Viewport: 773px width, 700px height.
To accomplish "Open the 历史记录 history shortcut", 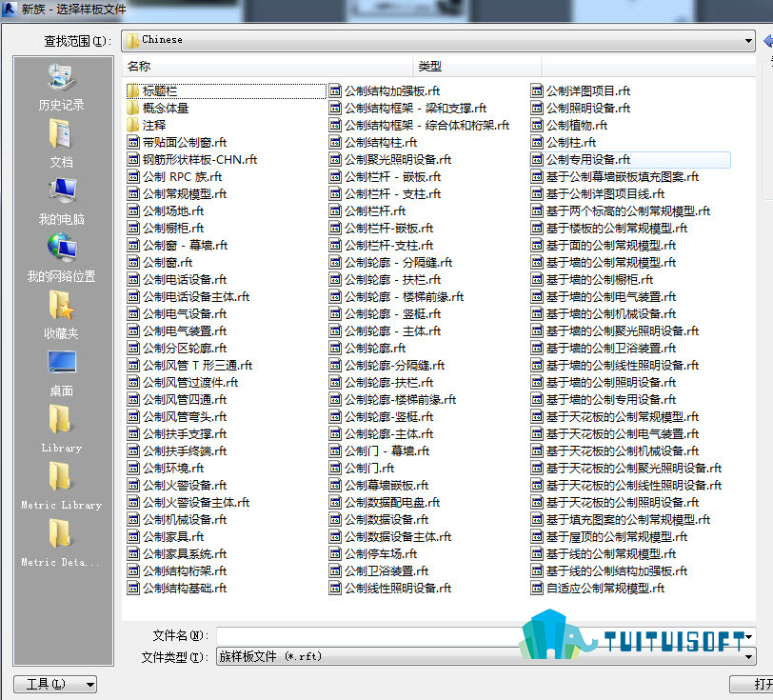I will point(62,88).
